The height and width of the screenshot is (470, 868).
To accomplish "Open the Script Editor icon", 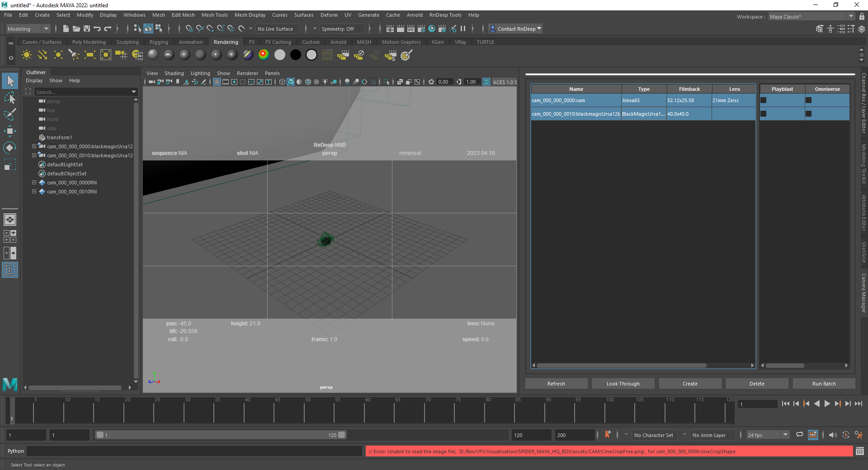I will point(859,451).
